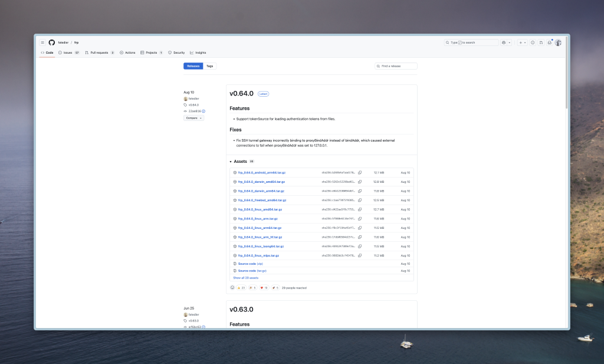Go to the Actions repository tab

pyautogui.click(x=127, y=53)
